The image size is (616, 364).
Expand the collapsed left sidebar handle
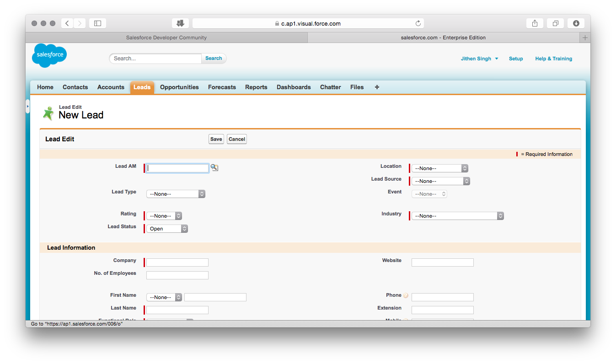click(x=27, y=106)
